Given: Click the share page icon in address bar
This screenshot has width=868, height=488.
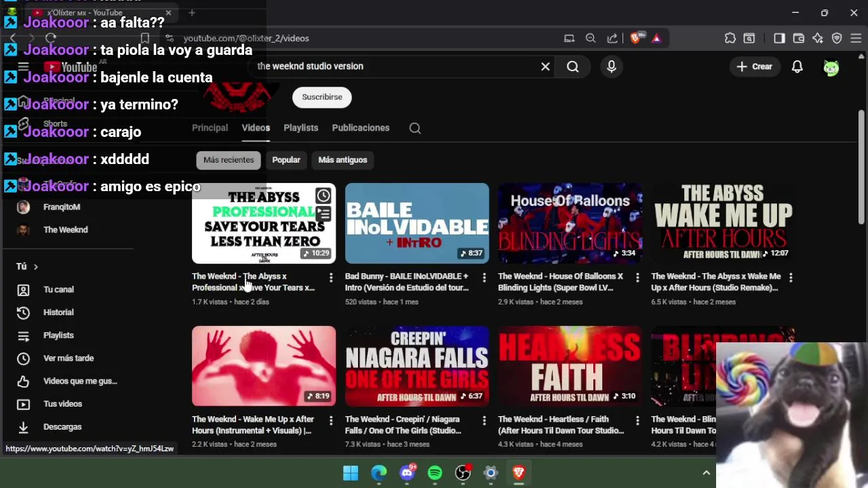Looking at the screenshot, I should tap(612, 39).
